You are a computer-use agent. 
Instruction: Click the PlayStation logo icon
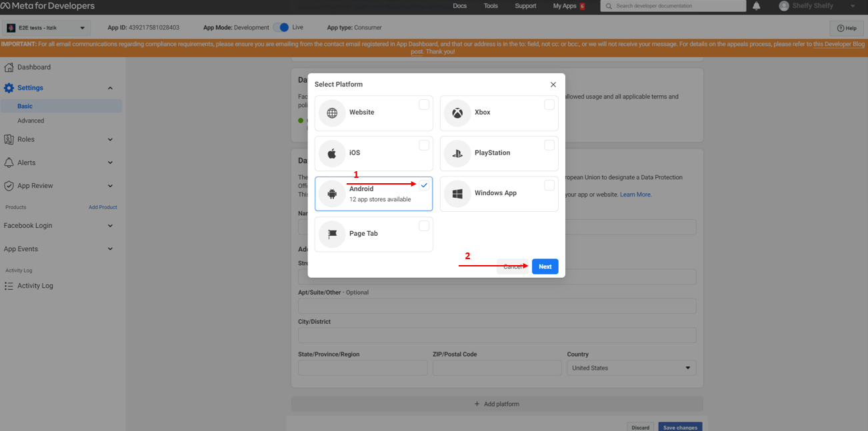pyautogui.click(x=457, y=153)
